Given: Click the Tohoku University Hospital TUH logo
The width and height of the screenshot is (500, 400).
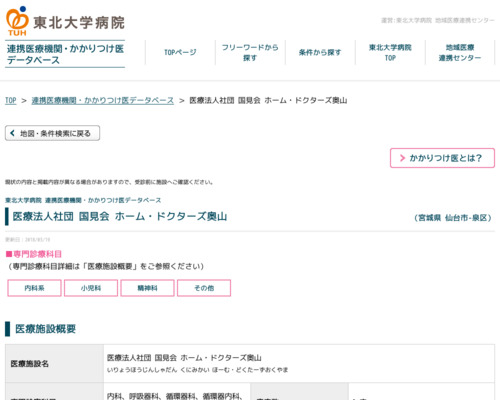Looking at the screenshot, I should (65, 21).
